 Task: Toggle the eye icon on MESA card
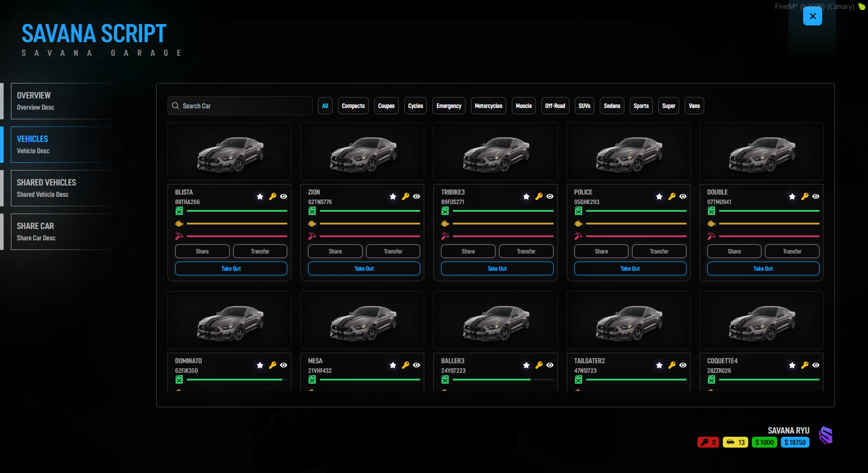[x=417, y=365]
